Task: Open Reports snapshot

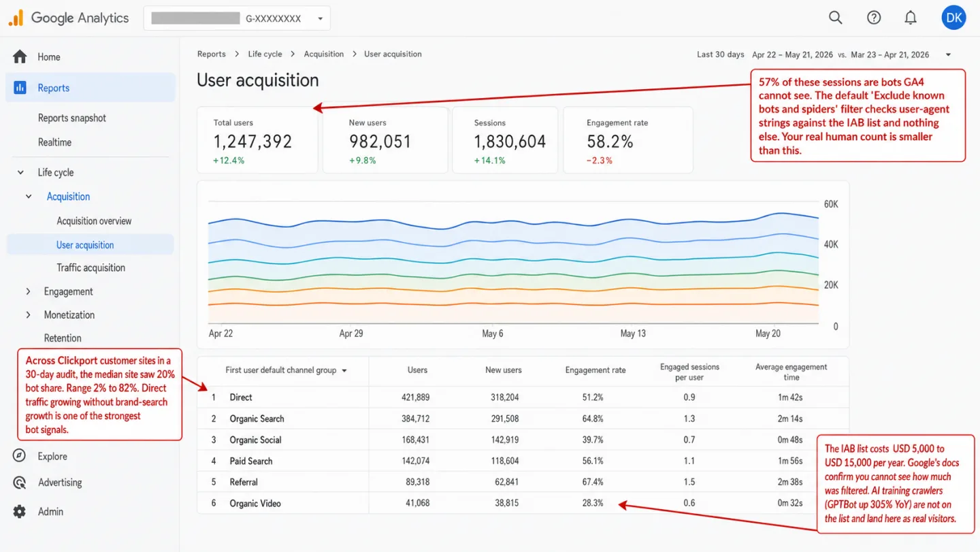Action: pyautogui.click(x=72, y=118)
